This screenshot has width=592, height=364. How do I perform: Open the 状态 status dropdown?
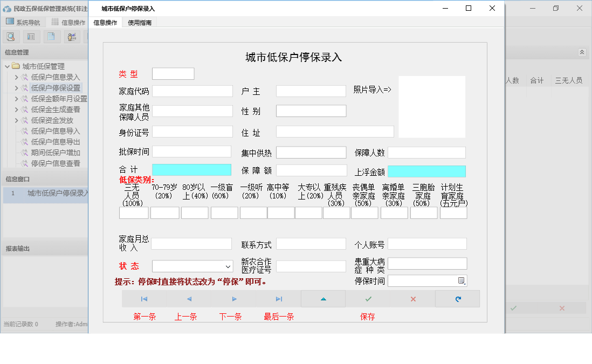(228, 266)
